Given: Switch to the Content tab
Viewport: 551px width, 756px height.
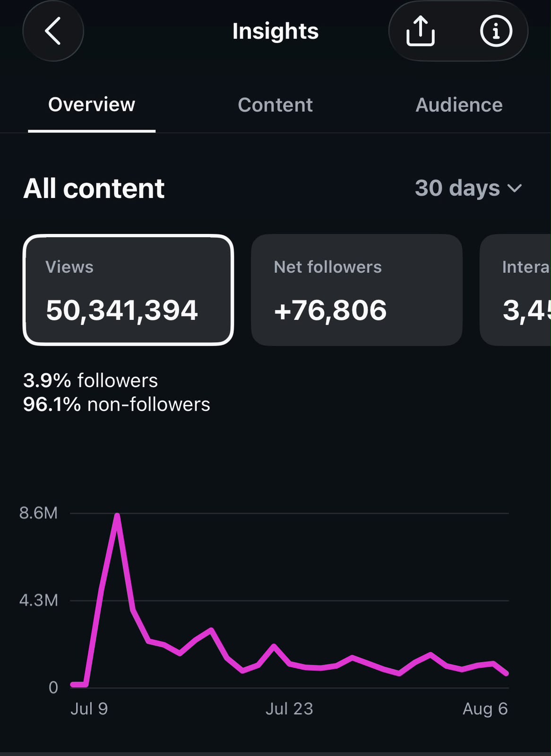Looking at the screenshot, I should pos(275,105).
